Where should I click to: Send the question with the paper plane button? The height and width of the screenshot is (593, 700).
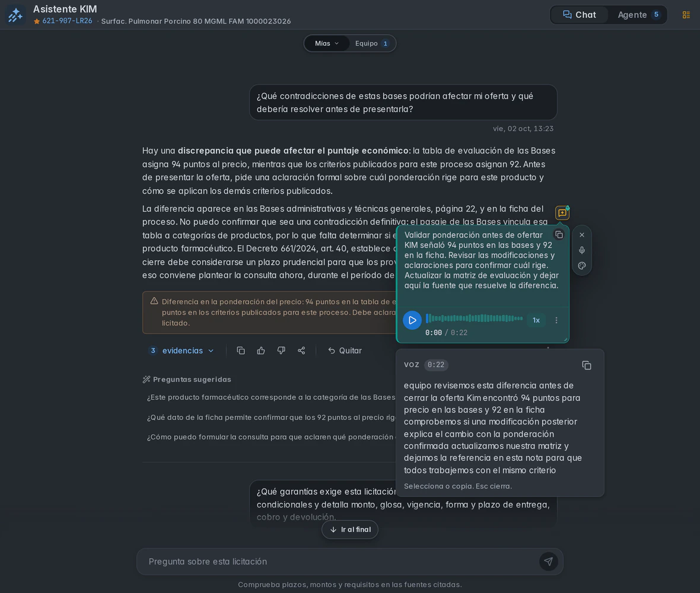(548, 562)
